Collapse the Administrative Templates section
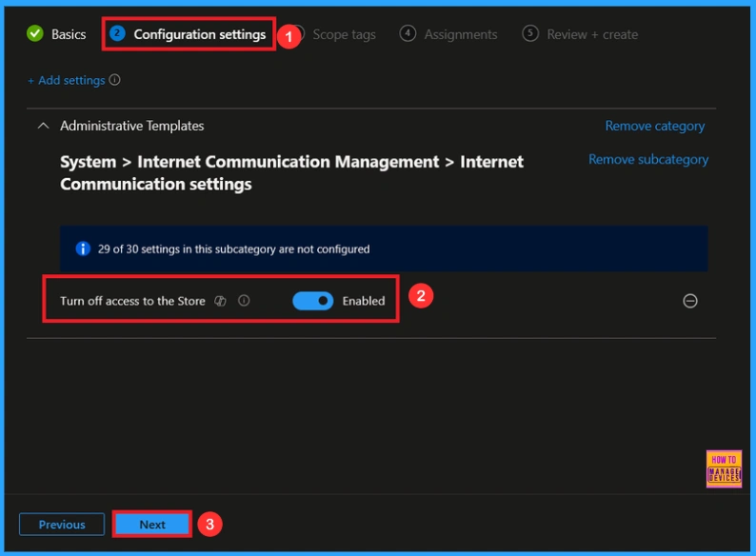Screen dimensions: 756x556 [44, 126]
